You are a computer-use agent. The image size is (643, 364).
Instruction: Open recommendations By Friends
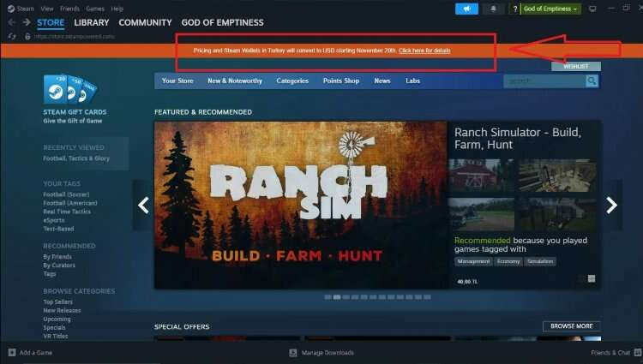(x=57, y=257)
